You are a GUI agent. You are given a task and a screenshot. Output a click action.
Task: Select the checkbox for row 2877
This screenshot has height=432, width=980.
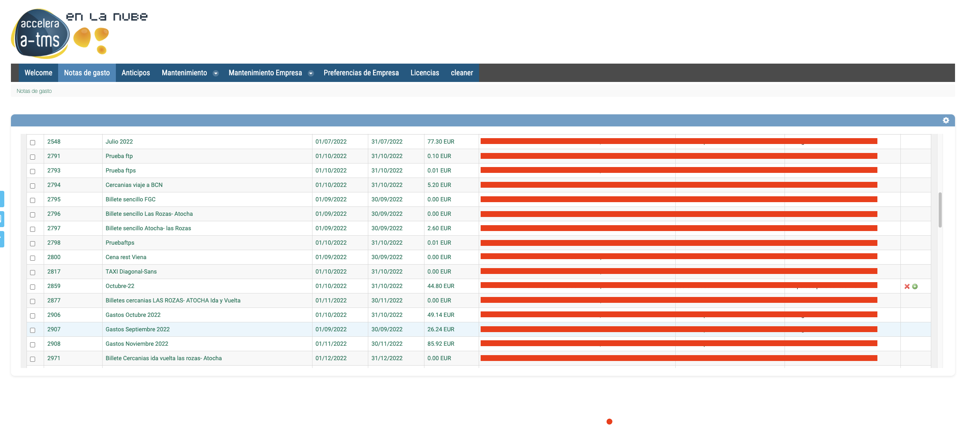pyautogui.click(x=33, y=301)
